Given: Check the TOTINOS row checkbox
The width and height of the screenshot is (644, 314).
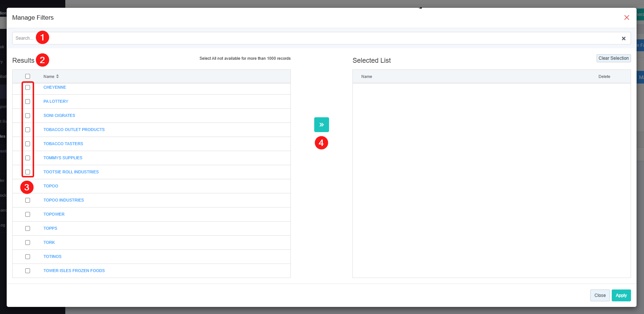Looking at the screenshot, I should tap(27, 257).
